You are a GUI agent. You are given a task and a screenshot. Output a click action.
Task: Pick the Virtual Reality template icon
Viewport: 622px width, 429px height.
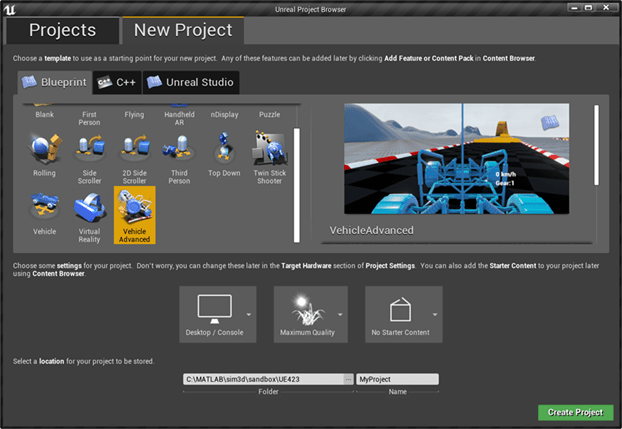90,206
